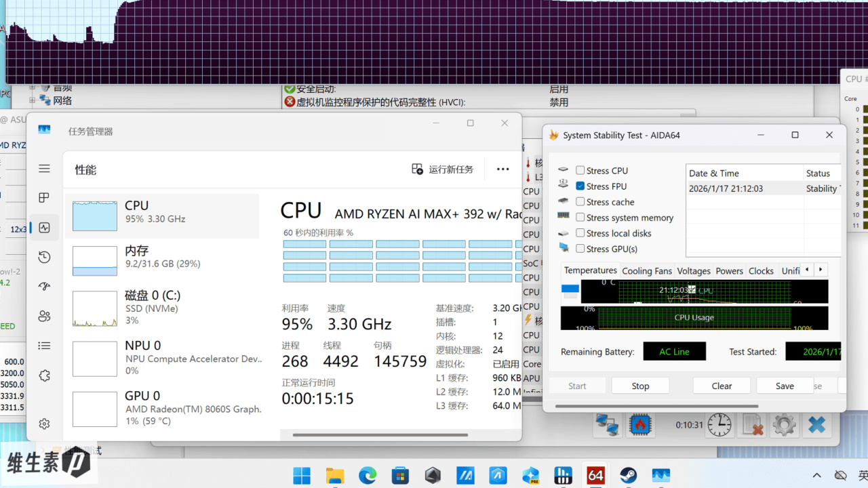
Task: Switch to the Voltages tab
Action: pyautogui.click(x=694, y=271)
